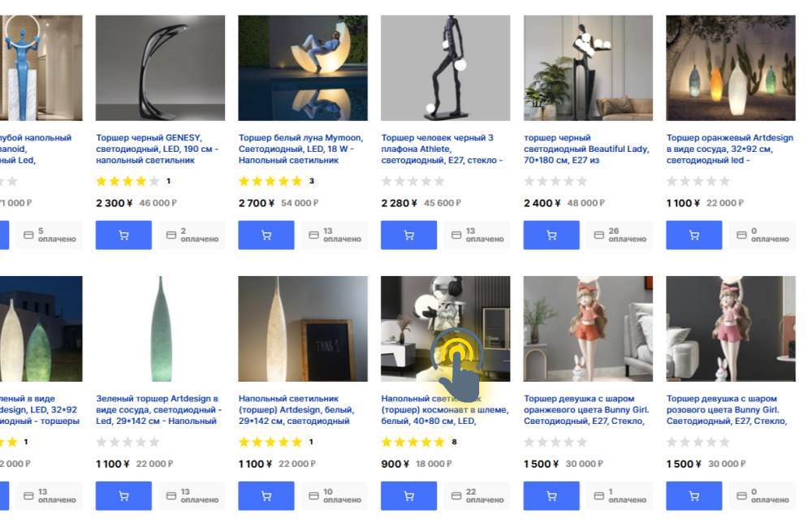The image size is (812, 523).
Task: Add orange Artdesign vessel lamp to cart
Action: pyautogui.click(x=693, y=236)
